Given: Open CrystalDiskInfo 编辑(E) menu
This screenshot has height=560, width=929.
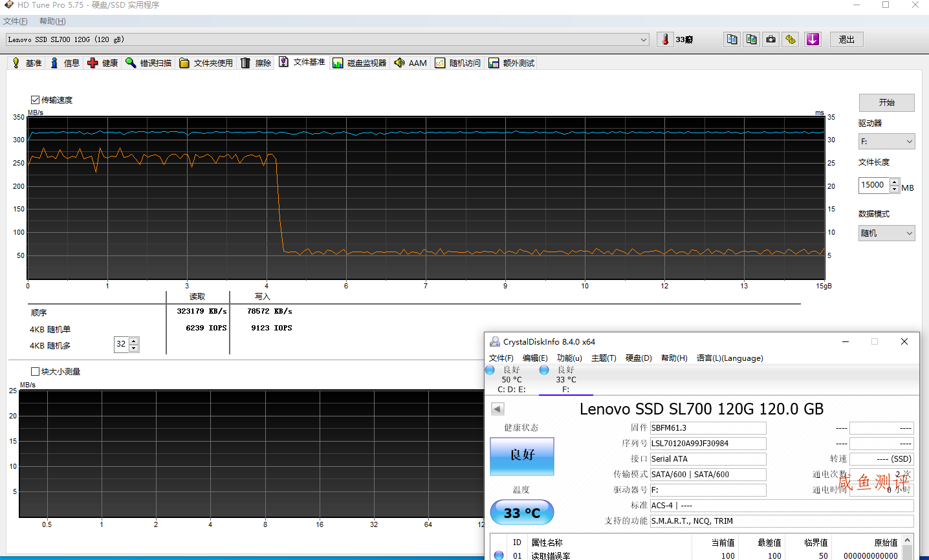Looking at the screenshot, I should (x=535, y=358).
